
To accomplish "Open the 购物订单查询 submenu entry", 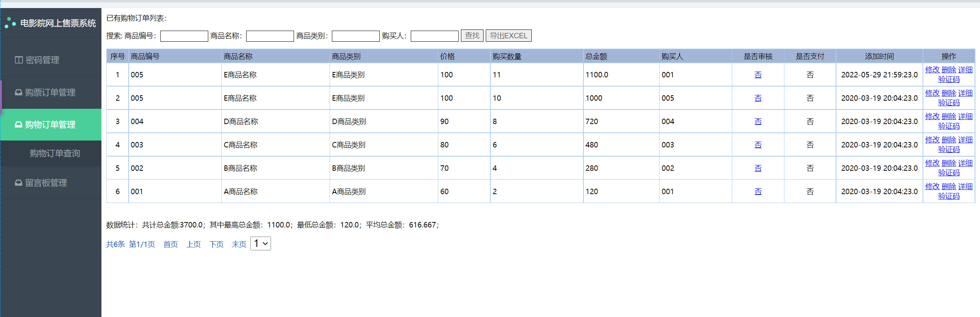I will click(x=55, y=153).
